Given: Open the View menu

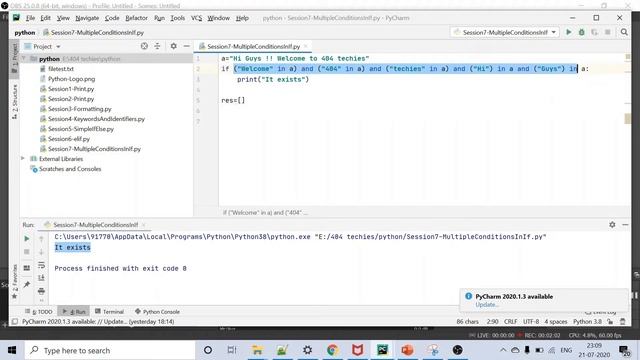Looking at the screenshot, I should [x=63, y=18].
